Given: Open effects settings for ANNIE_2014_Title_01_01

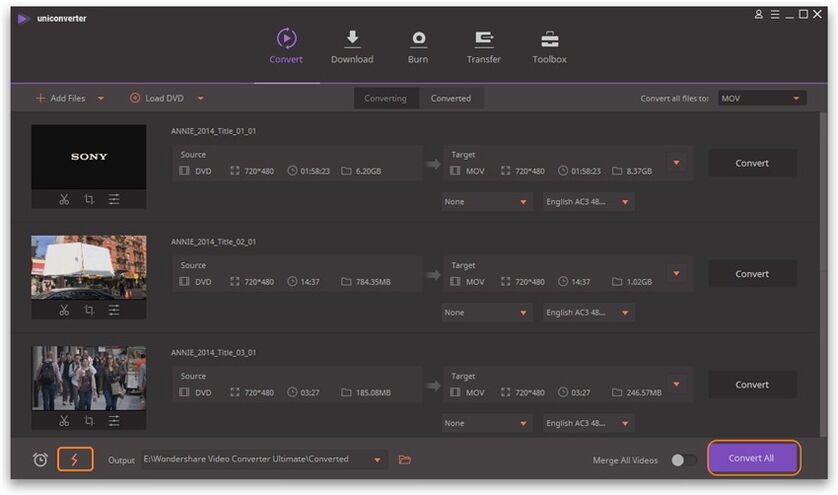Looking at the screenshot, I should tap(114, 199).
